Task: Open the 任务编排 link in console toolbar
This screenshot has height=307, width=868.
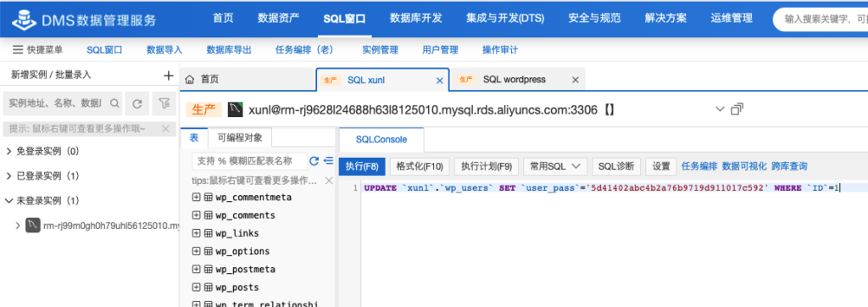Action: coord(699,165)
